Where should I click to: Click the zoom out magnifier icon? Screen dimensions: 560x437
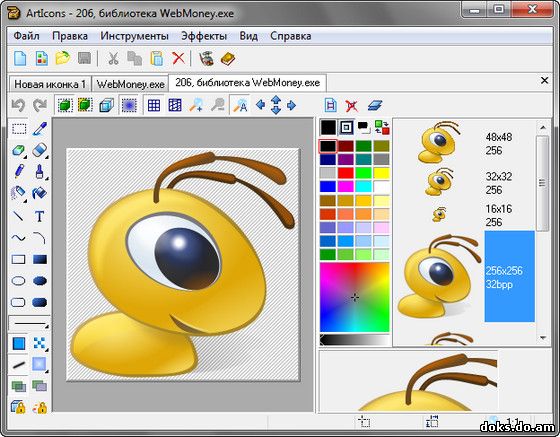pyautogui.click(x=218, y=105)
